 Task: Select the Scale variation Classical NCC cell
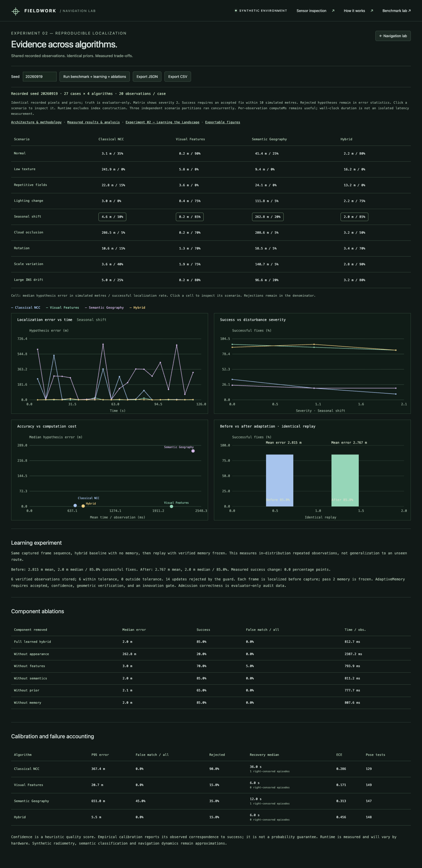pos(112,264)
